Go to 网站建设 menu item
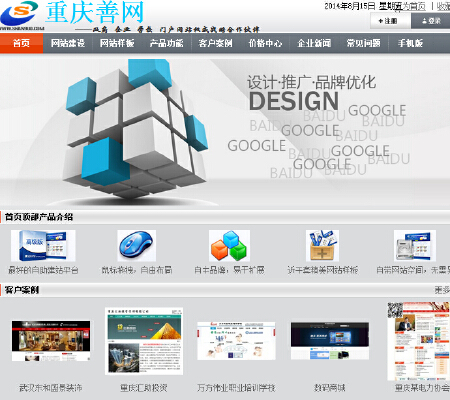Viewport: 450px width, 400px height. click(x=68, y=43)
